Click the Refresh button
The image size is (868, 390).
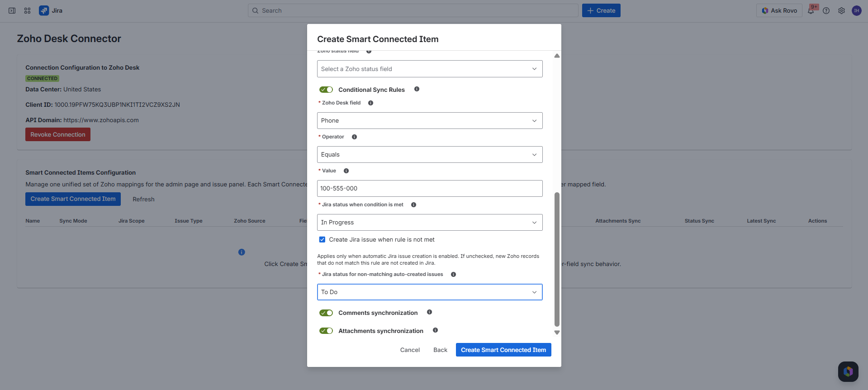pos(143,199)
